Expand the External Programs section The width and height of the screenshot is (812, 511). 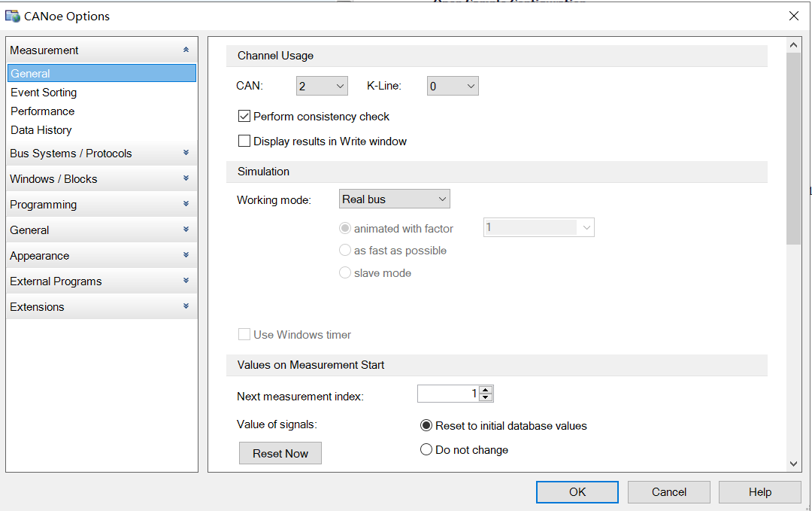(x=186, y=281)
